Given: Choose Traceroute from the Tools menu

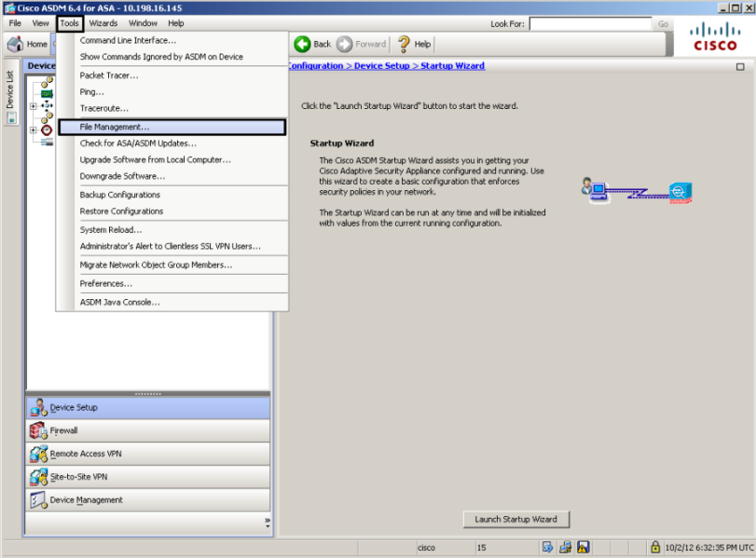Looking at the screenshot, I should coord(172,108).
